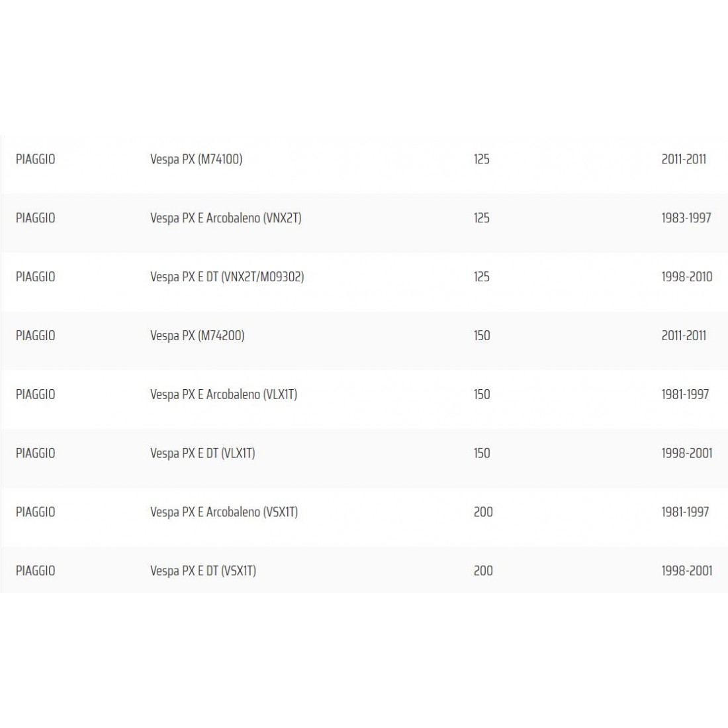This screenshot has height=728, width=728.
Task: Select 200 displacement for Arcobaleno (VSX1T)
Action: point(483,512)
